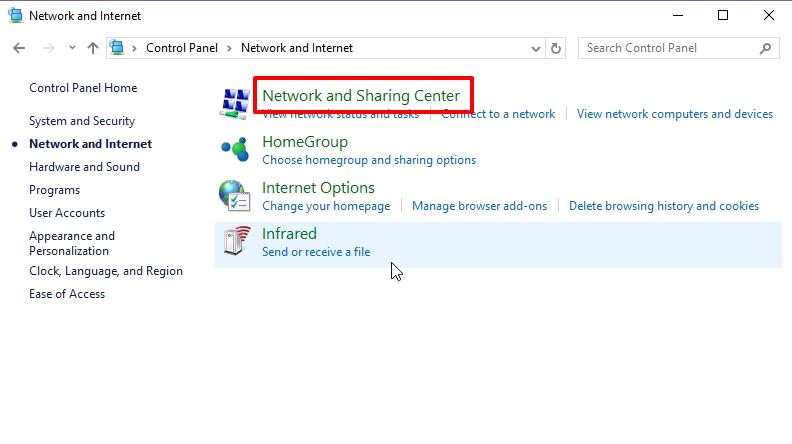
Task: Go to Control Panel Home
Action: tap(83, 88)
